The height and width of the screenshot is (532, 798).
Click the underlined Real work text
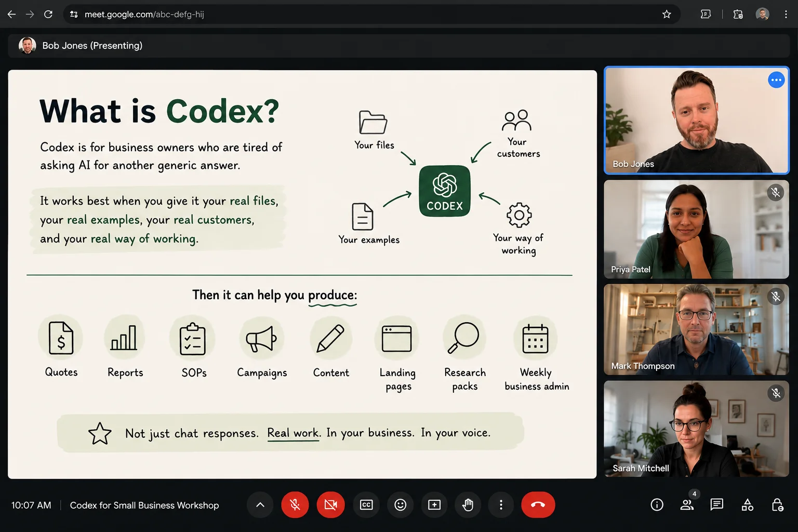tap(294, 433)
